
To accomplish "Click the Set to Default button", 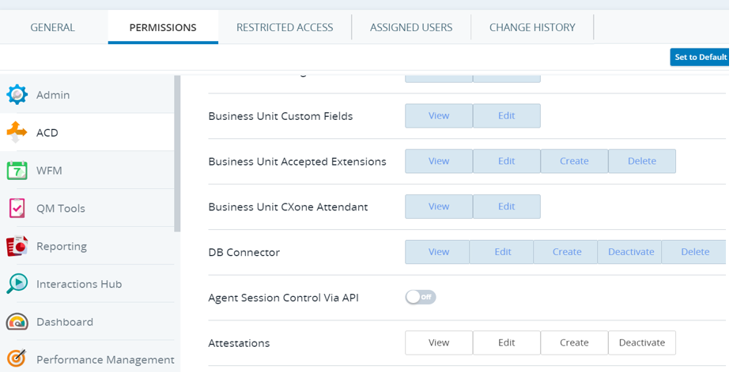I will pyautogui.click(x=700, y=57).
